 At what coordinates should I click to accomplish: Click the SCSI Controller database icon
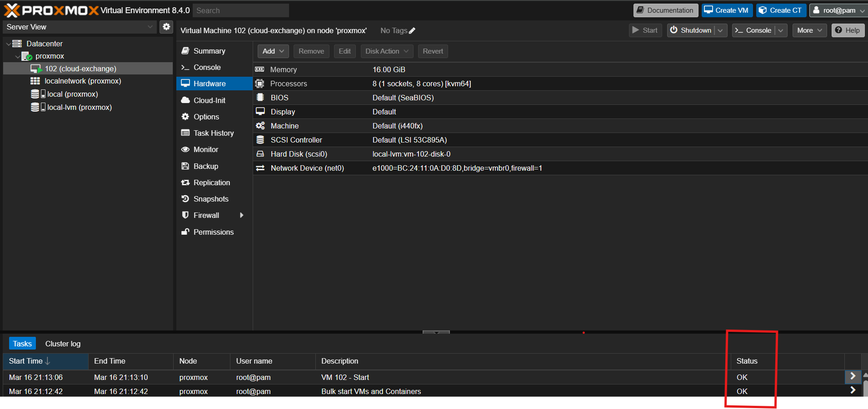click(260, 140)
